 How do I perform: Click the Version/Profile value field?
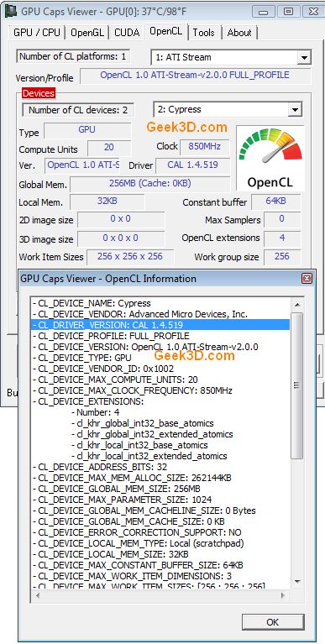(x=195, y=76)
